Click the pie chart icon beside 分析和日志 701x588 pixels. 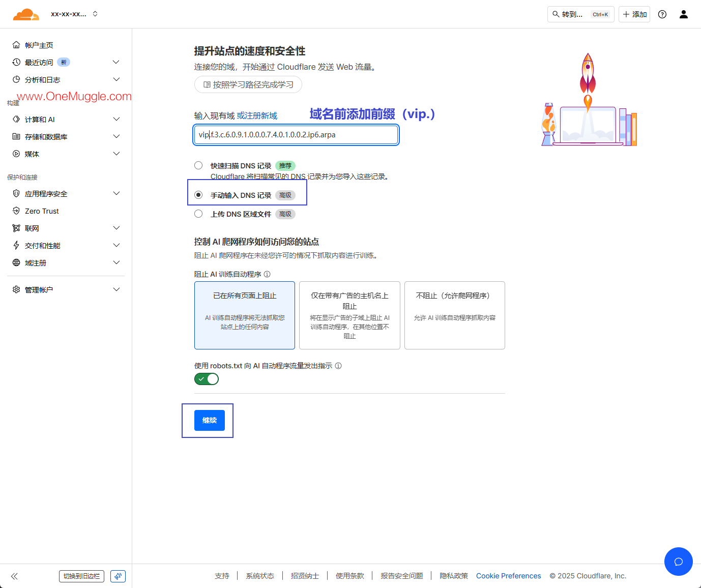tap(16, 79)
